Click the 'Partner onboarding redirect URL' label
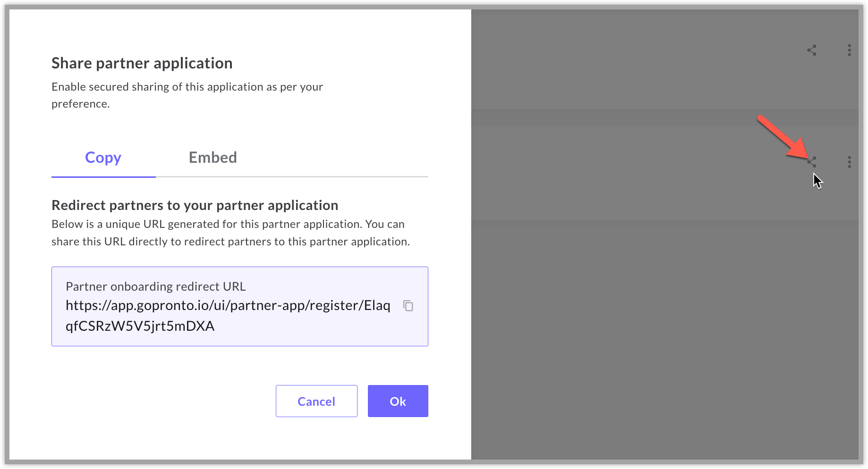Image resolution: width=868 pixels, height=469 pixels. 155,286
